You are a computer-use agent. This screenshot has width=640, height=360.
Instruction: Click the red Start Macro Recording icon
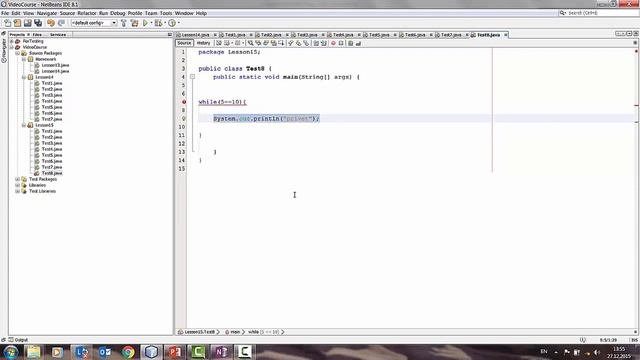tap(333, 43)
